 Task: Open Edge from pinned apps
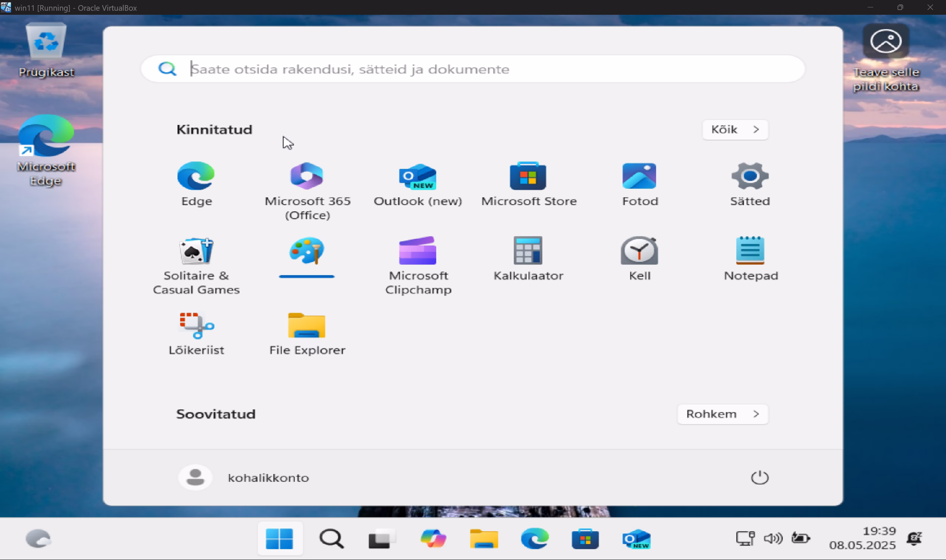[x=196, y=184]
